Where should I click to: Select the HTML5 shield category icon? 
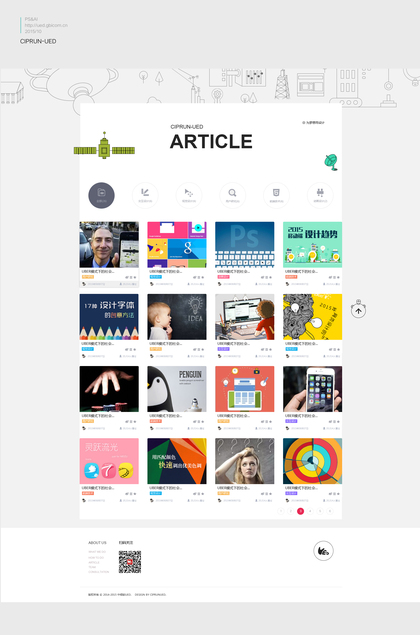tap(276, 195)
